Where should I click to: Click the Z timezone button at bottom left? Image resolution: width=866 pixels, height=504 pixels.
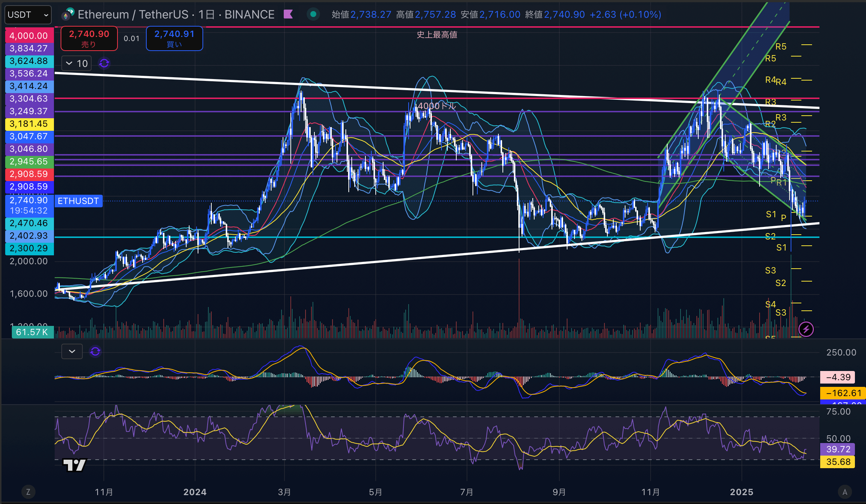tap(28, 492)
